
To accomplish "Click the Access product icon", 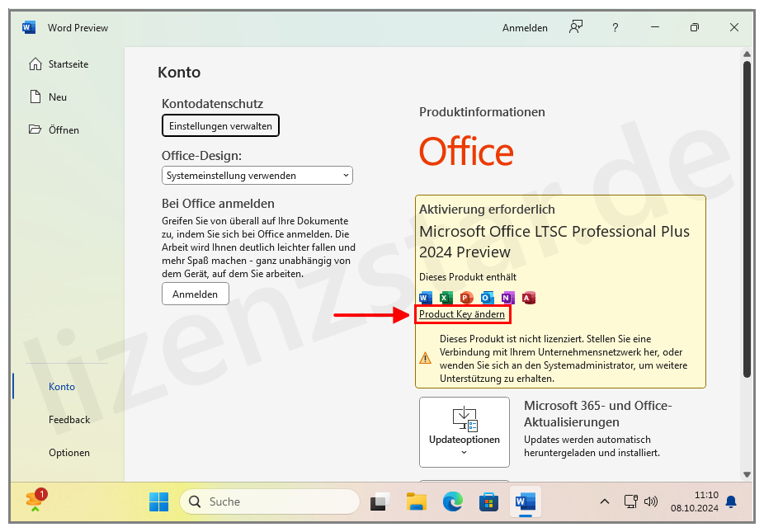I will click(x=529, y=298).
